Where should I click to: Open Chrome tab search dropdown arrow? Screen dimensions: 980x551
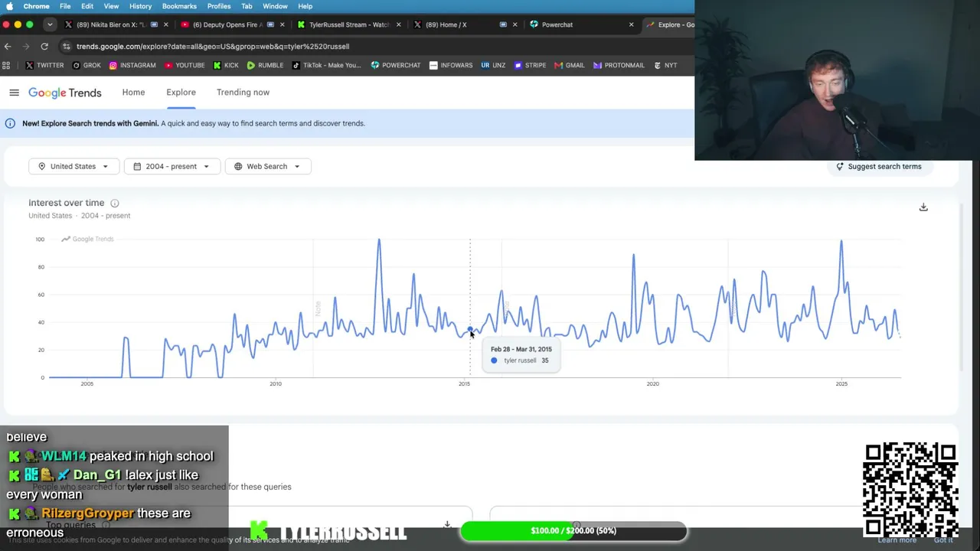pos(49,24)
